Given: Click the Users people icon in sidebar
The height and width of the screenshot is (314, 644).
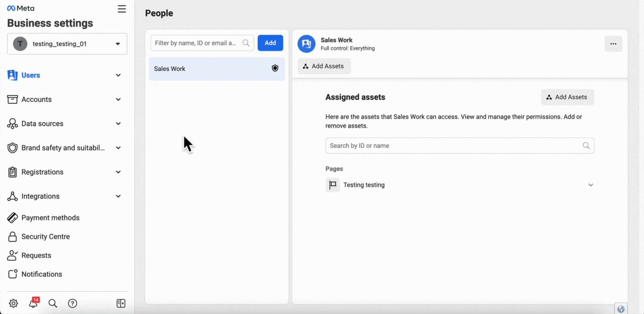Looking at the screenshot, I should click(12, 75).
